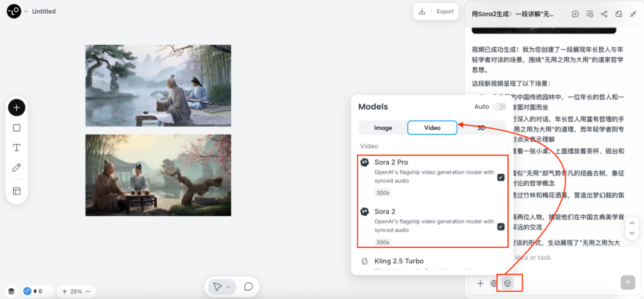
Task: Click the Sora 2 model icon
Action: 364,211
